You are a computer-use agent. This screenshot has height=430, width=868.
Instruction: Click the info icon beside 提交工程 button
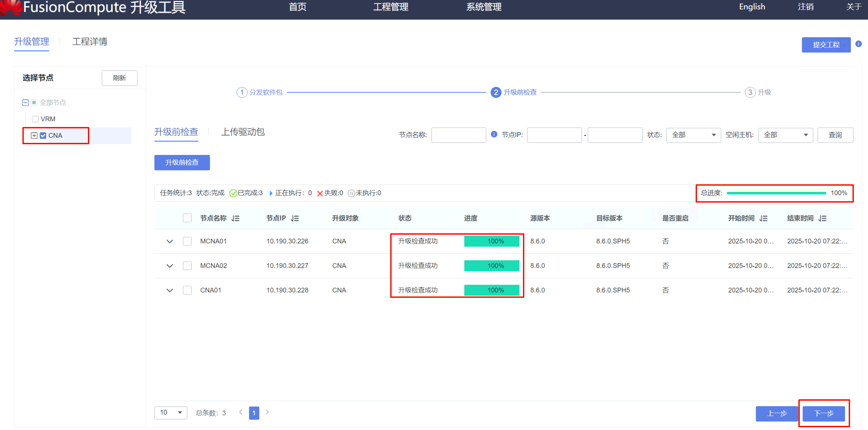(858, 44)
